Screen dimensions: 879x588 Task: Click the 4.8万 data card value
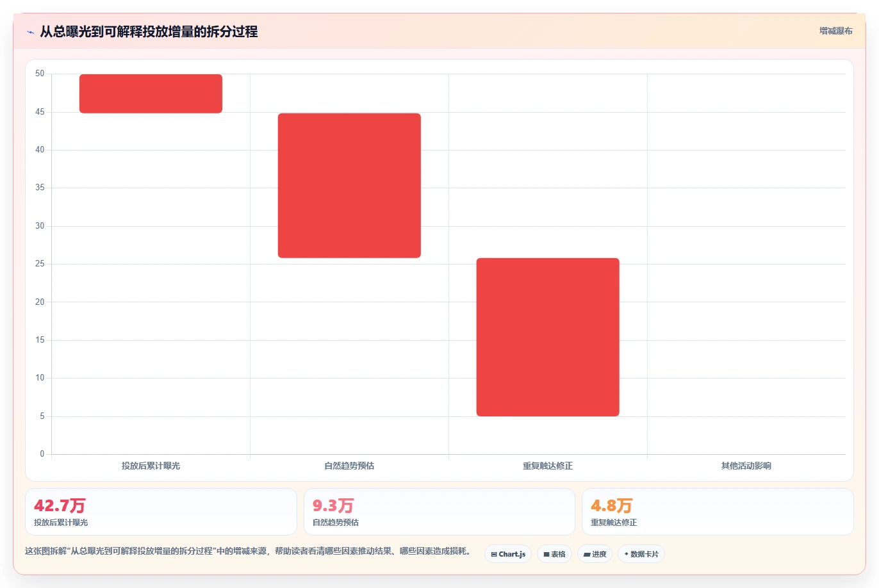pyautogui.click(x=611, y=506)
